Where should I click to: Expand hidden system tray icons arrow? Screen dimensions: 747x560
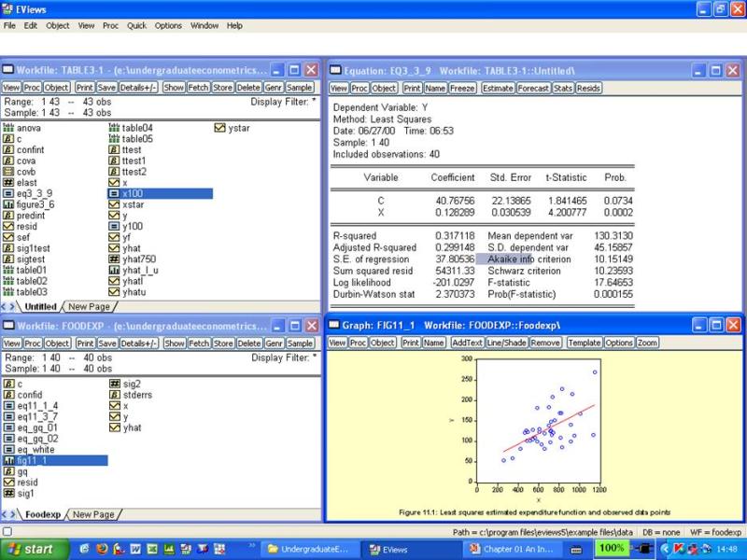pos(665,550)
